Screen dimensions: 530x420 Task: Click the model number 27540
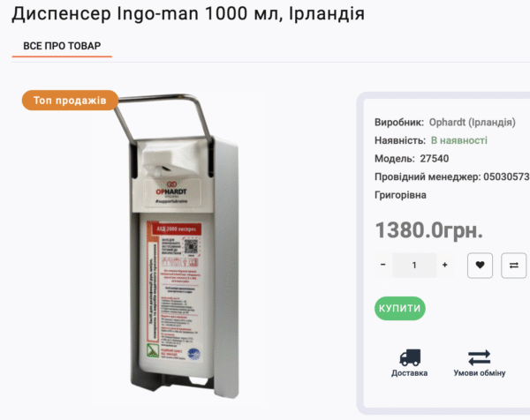[x=435, y=158]
